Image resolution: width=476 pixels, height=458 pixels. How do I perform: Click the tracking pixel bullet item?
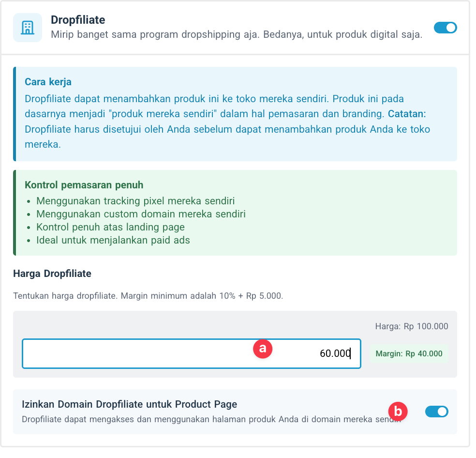(135, 201)
